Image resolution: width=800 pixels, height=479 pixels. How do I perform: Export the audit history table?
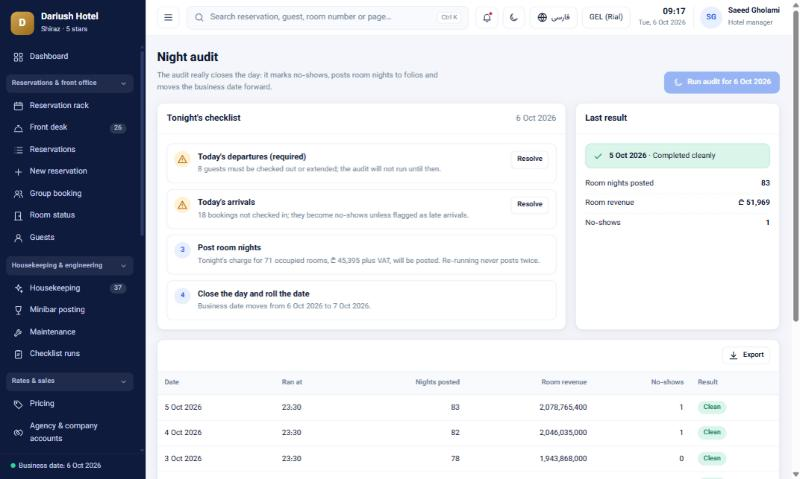click(746, 355)
